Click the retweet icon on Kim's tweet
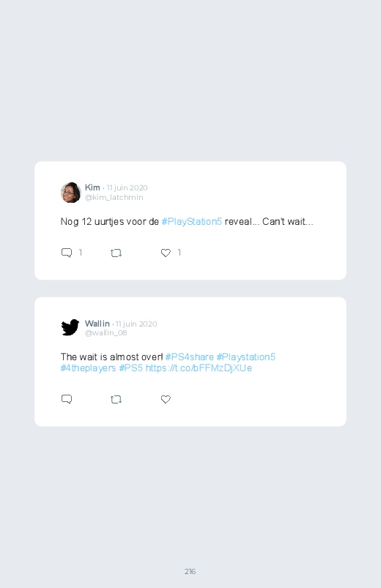This screenshot has height=588, width=381. (x=116, y=253)
